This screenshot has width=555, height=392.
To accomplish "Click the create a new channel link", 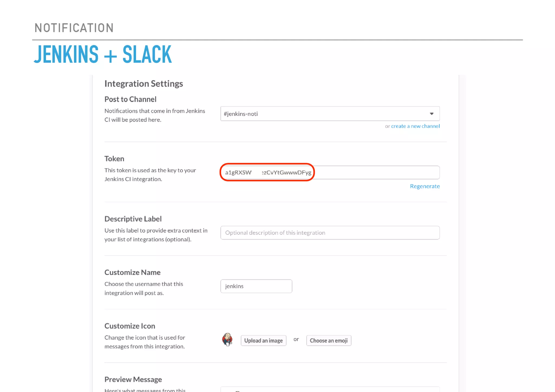I will pos(415,126).
